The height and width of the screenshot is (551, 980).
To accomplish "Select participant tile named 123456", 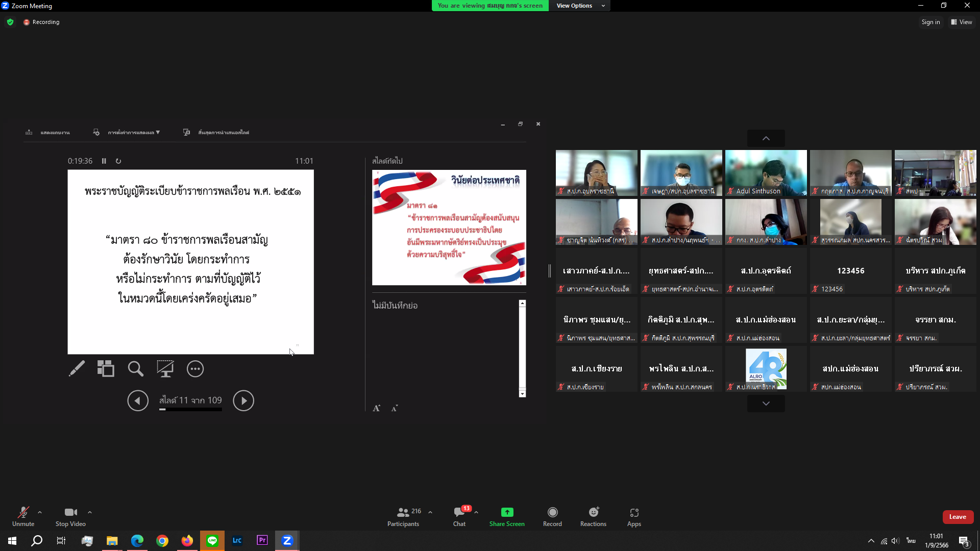I will [850, 271].
